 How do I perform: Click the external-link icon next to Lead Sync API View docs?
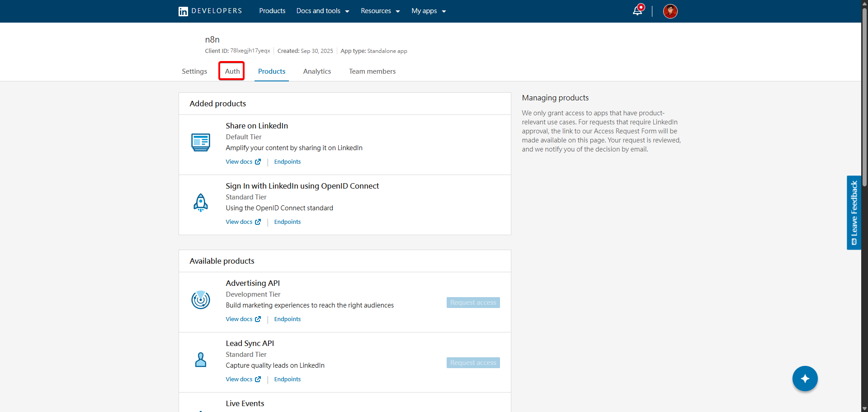point(258,379)
